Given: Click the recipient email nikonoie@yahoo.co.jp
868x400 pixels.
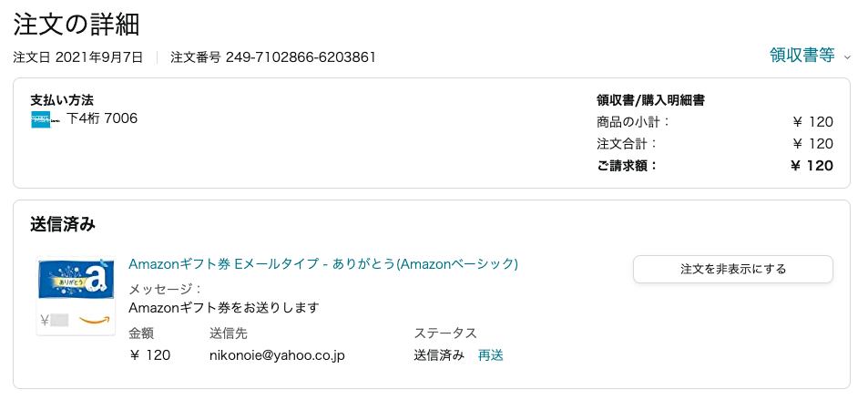Looking at the screenshot, I should pos(277,355).
